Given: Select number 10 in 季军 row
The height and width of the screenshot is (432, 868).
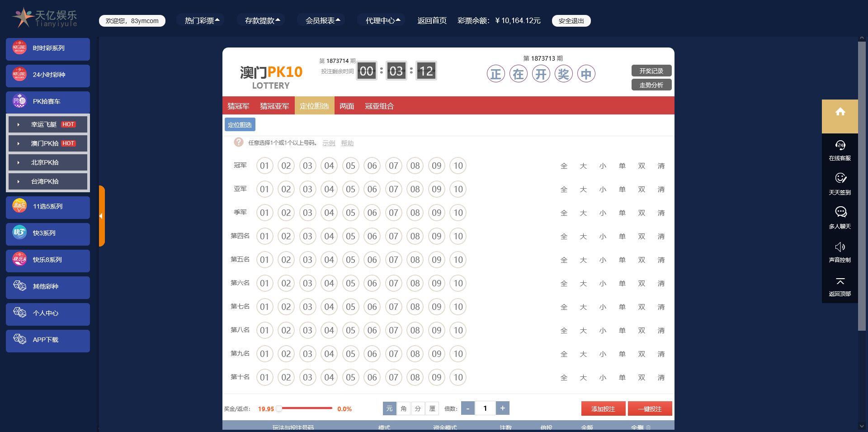Looking at the screenshot, I should pyautogui.click(x=458, y=213).
